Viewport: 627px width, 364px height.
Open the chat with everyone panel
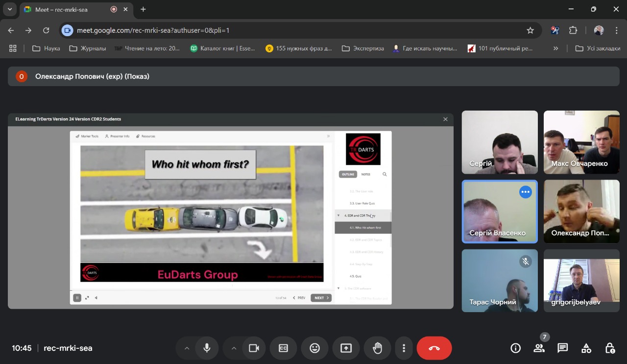(x=562, y=348)
